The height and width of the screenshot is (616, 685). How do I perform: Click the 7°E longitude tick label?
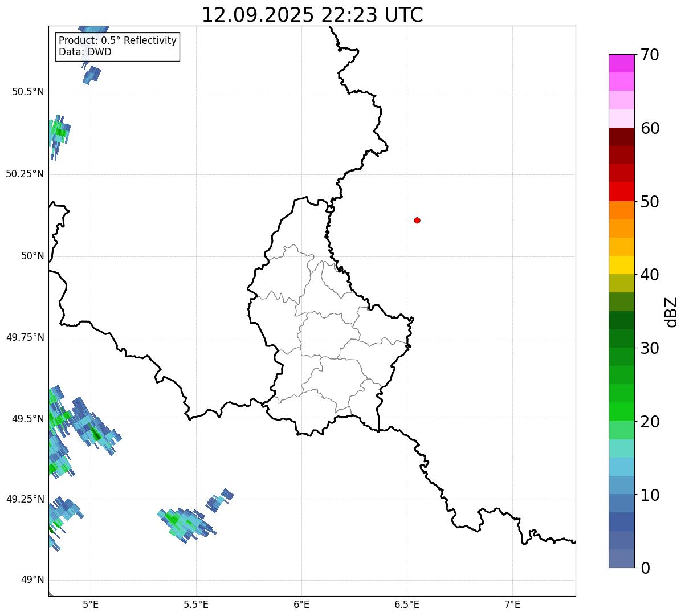pos(512,605)
